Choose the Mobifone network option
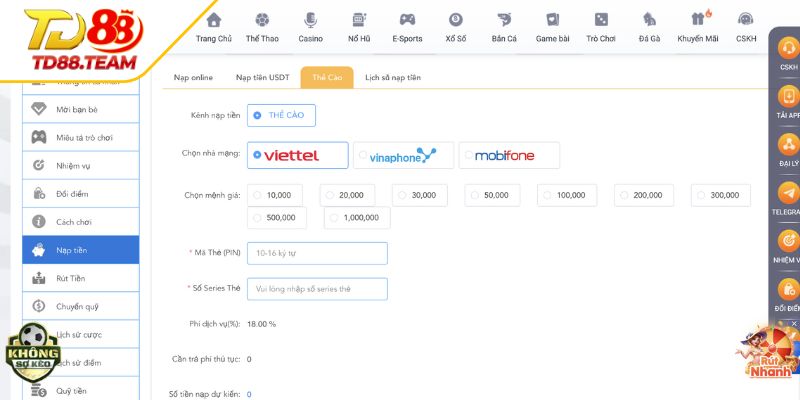Screen dimensions: 800x400 pyautogui.click(x=509, y=155)
